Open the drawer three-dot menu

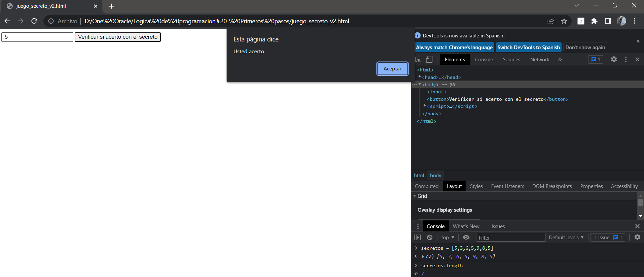click(418, 226)
